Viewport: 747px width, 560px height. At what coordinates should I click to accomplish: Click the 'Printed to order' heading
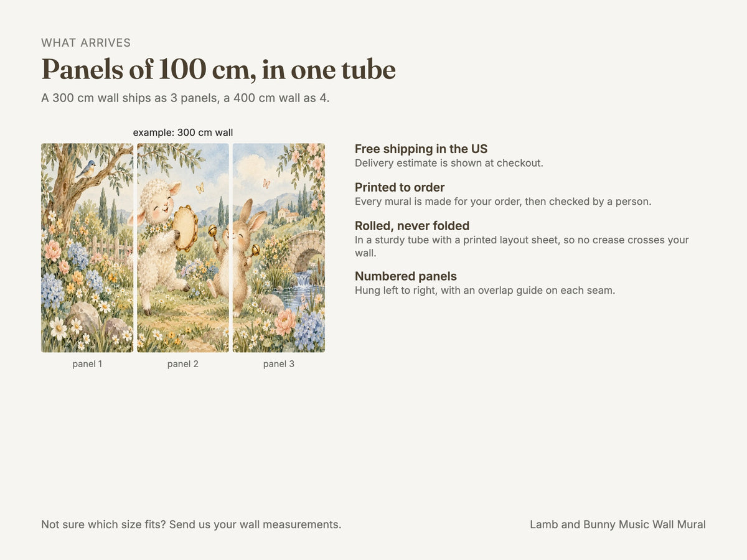pyautogui.click(x=400, y=187)
